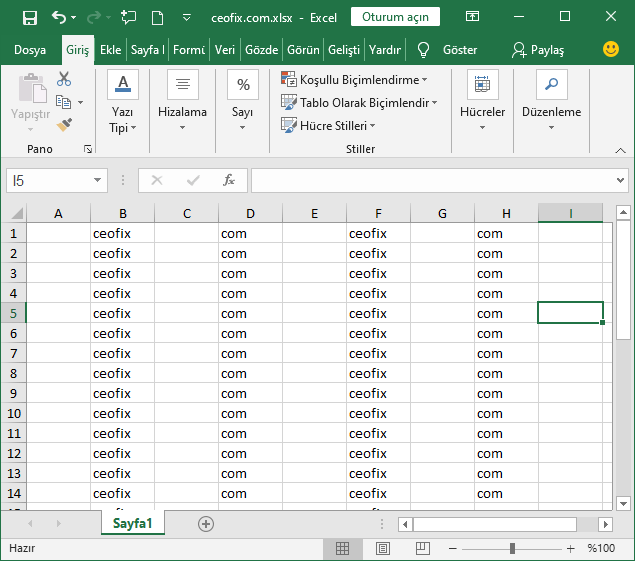Open the Geliştirici tab
The height and width of the screenshot is (561, 635).
(344, 50)
